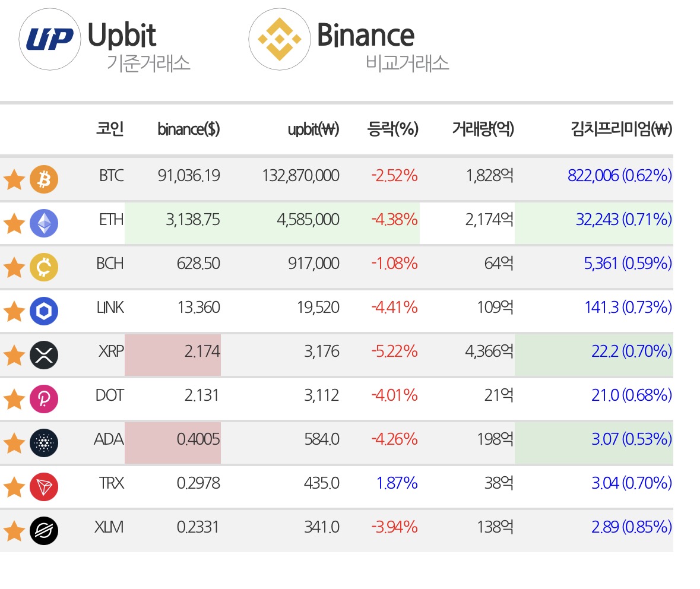The height and width of the screenshot is (589, 700).
Task: Click the Bitcoin coin icon
Action: [44, 179]
